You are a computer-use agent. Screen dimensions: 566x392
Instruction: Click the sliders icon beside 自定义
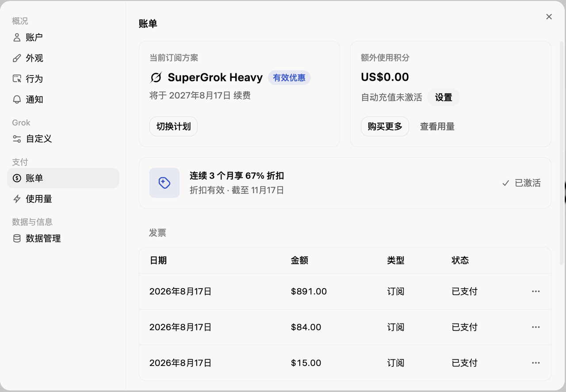click(17, 139)
